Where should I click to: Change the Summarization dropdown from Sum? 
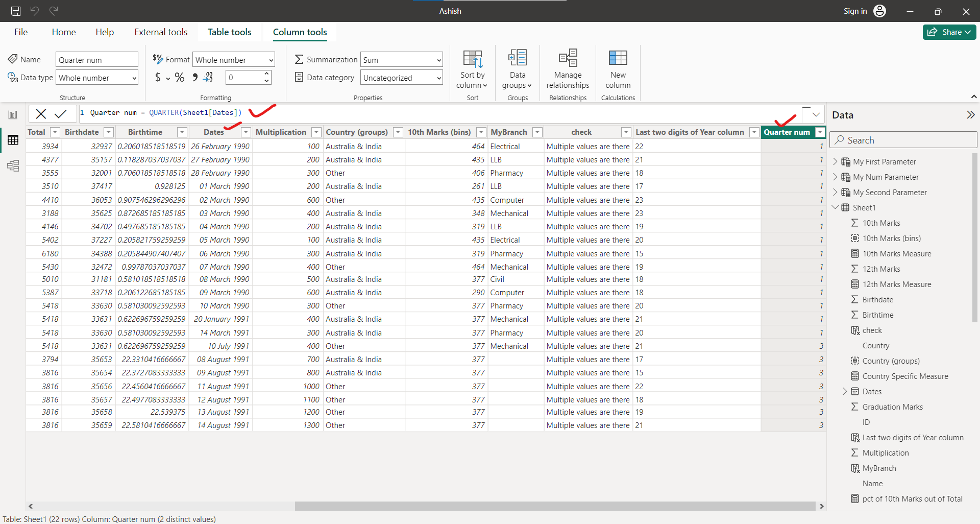pyautogui.click(x=401, y=59)
